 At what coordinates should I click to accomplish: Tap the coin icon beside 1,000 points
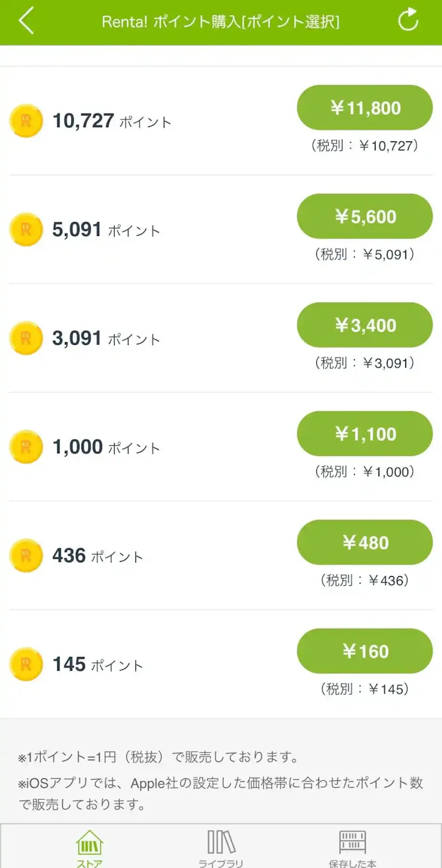(26, 447)
